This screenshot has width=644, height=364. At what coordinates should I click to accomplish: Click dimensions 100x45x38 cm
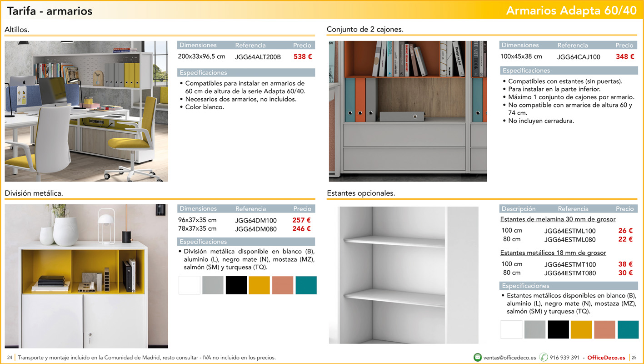(521, 56)
